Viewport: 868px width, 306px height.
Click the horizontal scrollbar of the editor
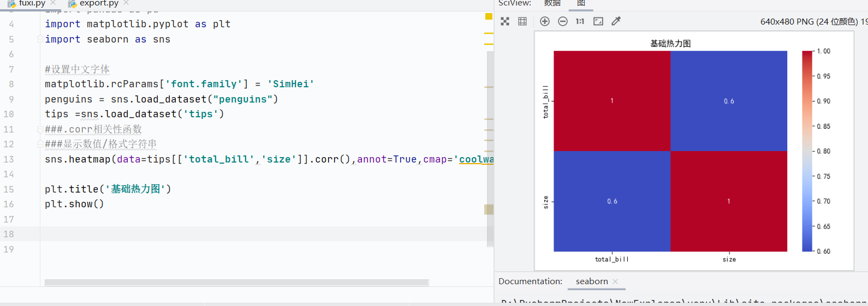[236, 283]
